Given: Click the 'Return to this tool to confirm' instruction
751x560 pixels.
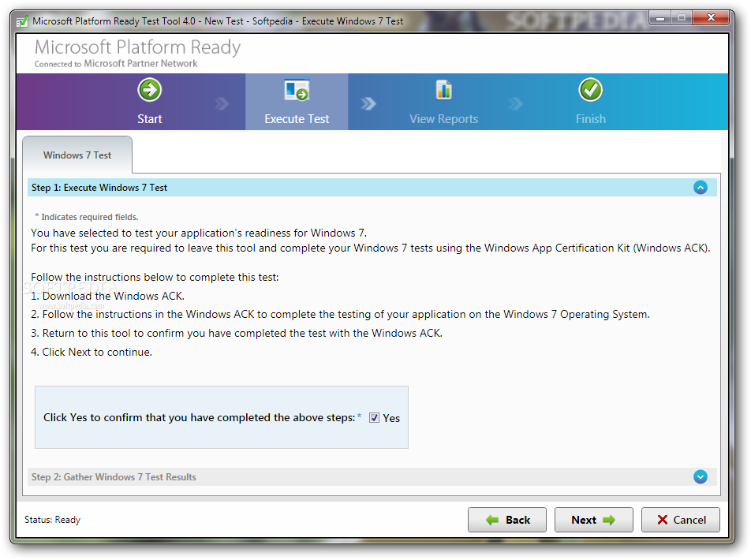Looking at the screenshot, I should 237,333.
